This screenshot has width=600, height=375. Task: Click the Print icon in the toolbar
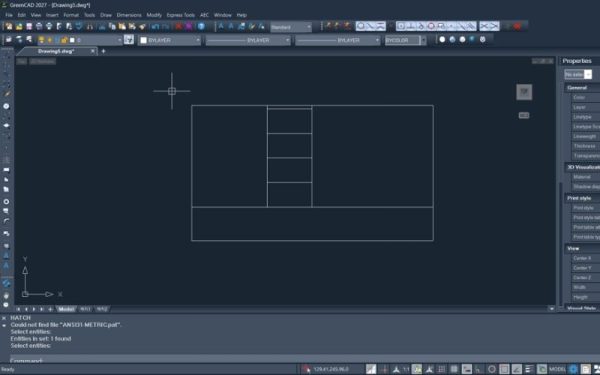pos(39,26)
